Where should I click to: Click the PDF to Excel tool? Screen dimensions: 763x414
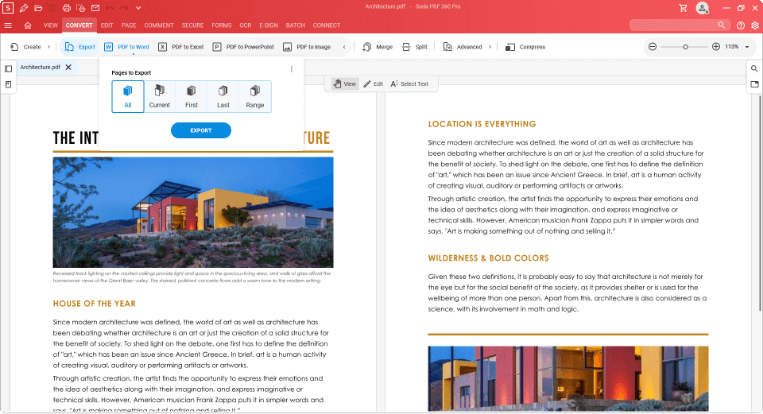point(182,46)
